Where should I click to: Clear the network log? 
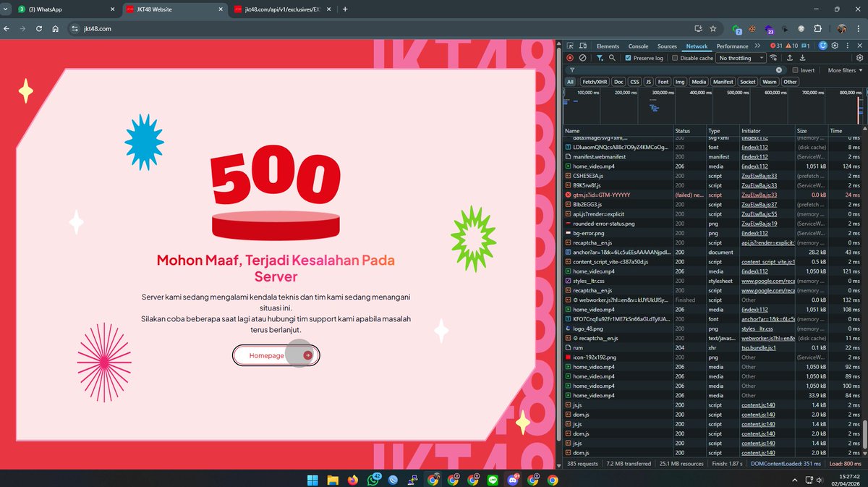[x=583, y=58]
